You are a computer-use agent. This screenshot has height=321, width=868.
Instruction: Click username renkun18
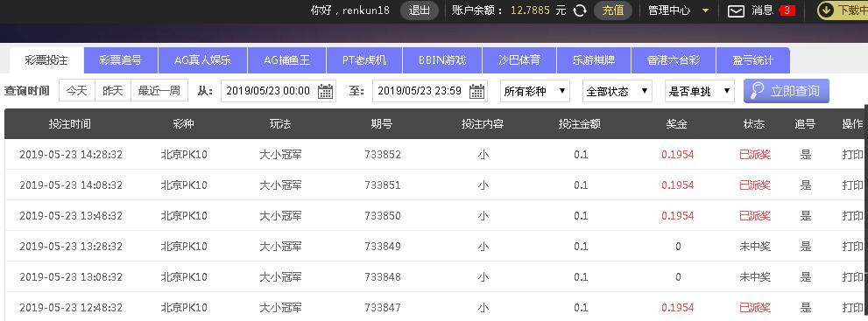[366, 10]
